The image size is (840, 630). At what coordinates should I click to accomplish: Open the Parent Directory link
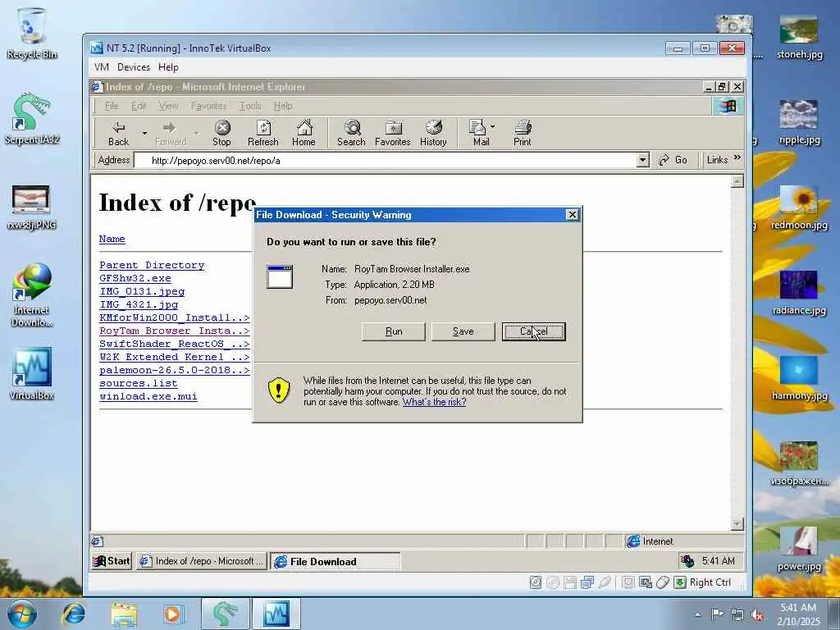tap(152, 265)
